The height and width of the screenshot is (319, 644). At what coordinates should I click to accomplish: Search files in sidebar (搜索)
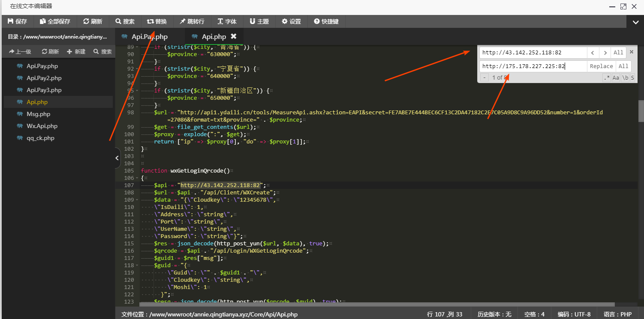102,51
